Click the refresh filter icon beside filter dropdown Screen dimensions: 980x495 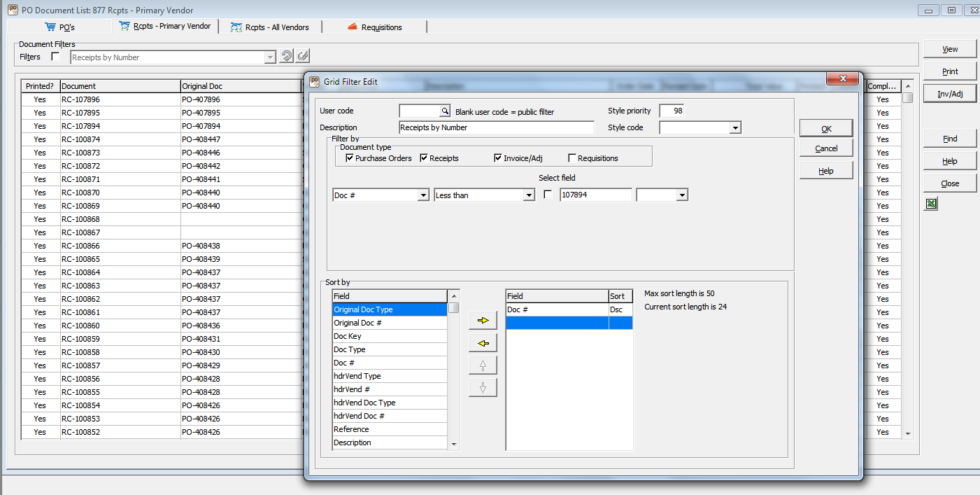click(x=287, y=57)
